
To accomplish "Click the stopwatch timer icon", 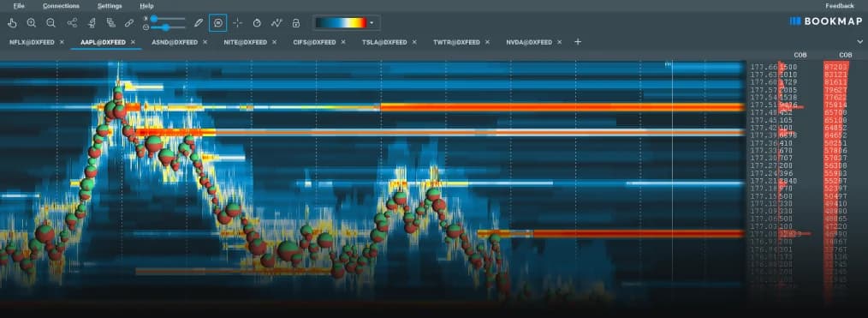I will click(257, 22).
